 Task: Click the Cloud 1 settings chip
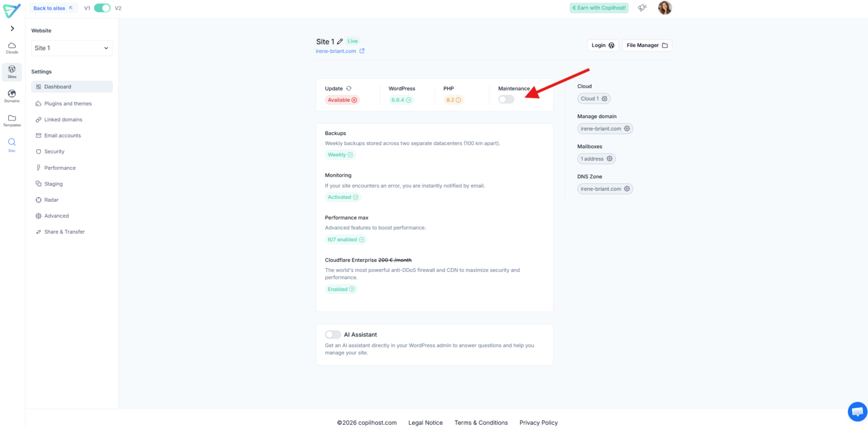(594, 99)
